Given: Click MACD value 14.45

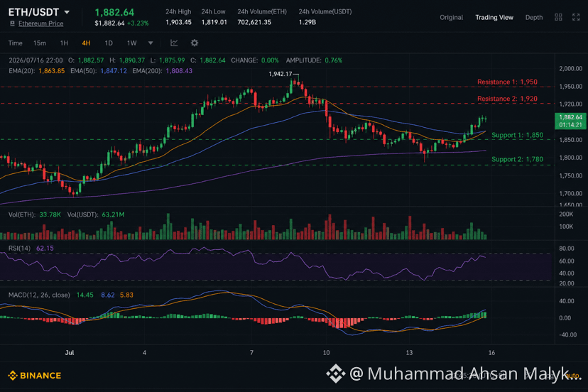Looking at the screenshot, I should pos(85,295).
